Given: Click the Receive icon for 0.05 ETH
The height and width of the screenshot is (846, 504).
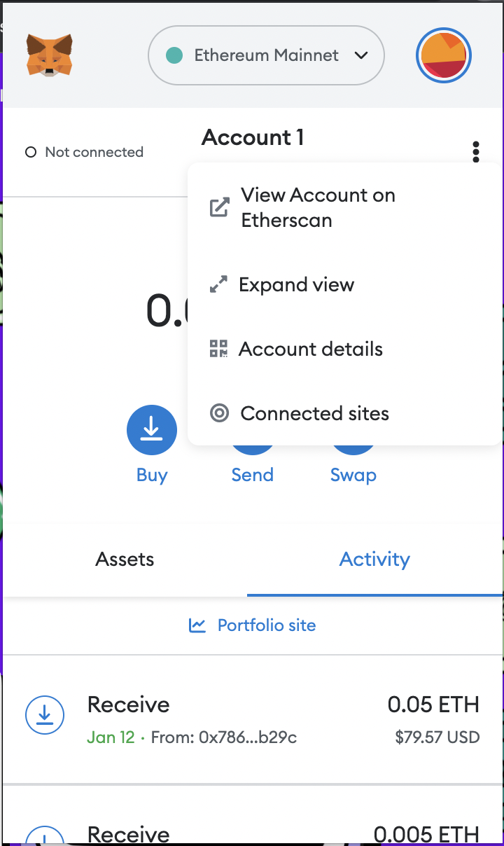Looking at the screenshot, I should click(x=45, y=714).
